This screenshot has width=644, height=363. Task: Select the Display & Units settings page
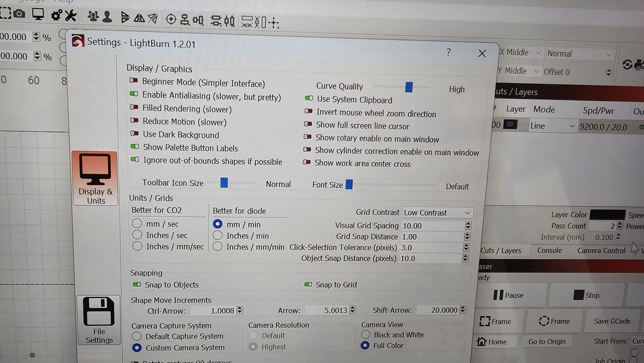95,178
